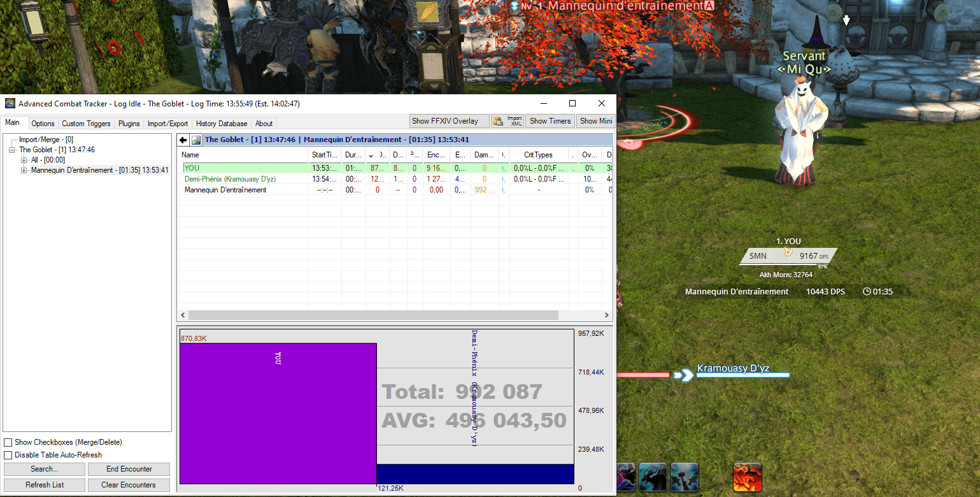Click the Advanced Combat Tracker title bar icon

click(10, 104)
